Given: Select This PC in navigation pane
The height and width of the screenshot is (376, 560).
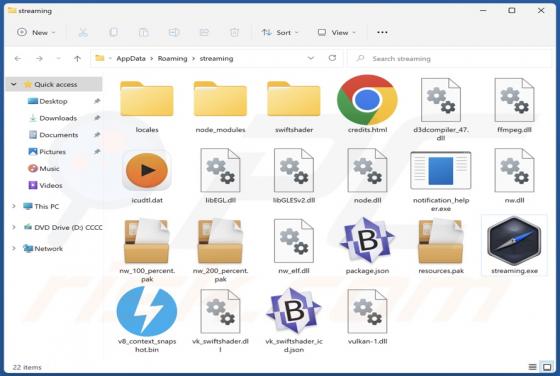Looking at the screenshot, I should point(47,206).
